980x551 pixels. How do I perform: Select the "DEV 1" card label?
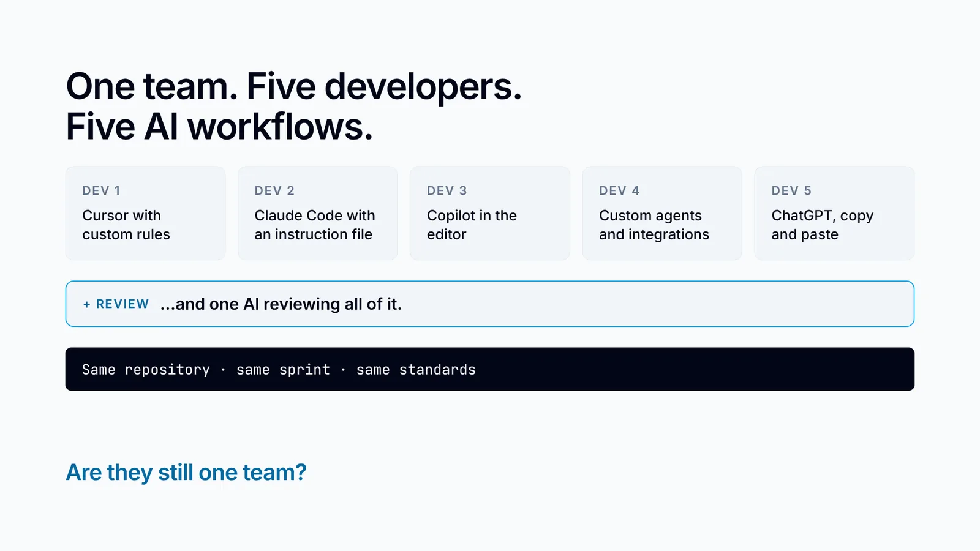[102, 190]
